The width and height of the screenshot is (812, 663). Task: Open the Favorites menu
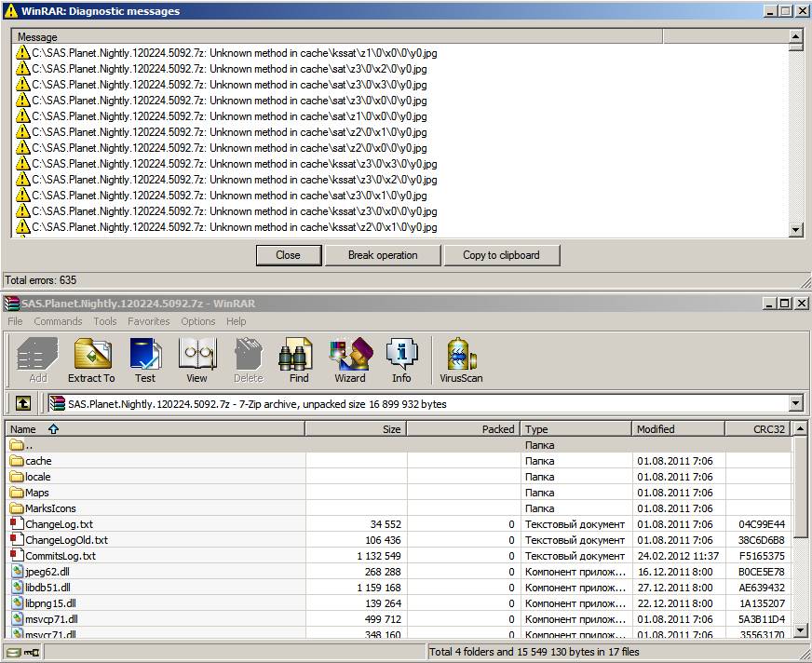point(149,321)
